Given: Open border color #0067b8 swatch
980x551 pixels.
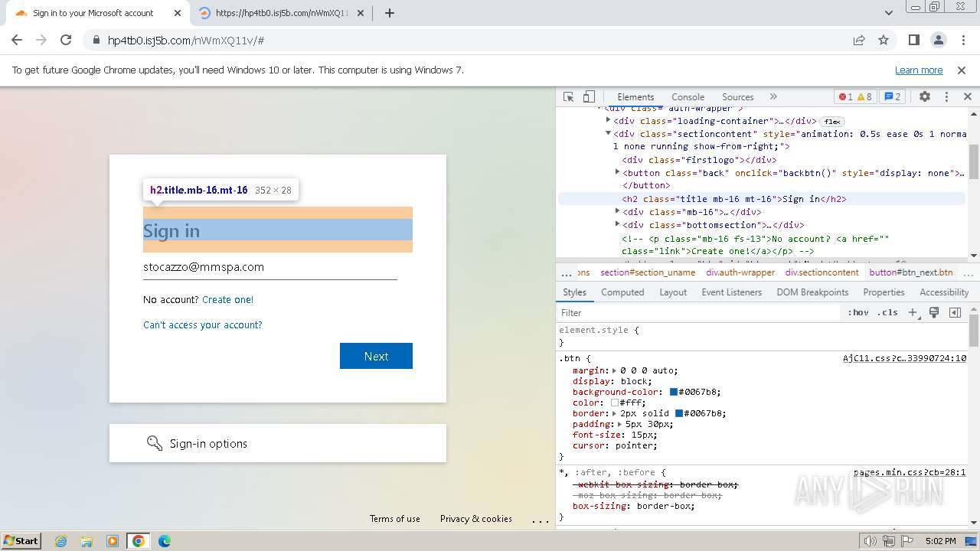Looking at the screenshot, I should tap(679, 413).
